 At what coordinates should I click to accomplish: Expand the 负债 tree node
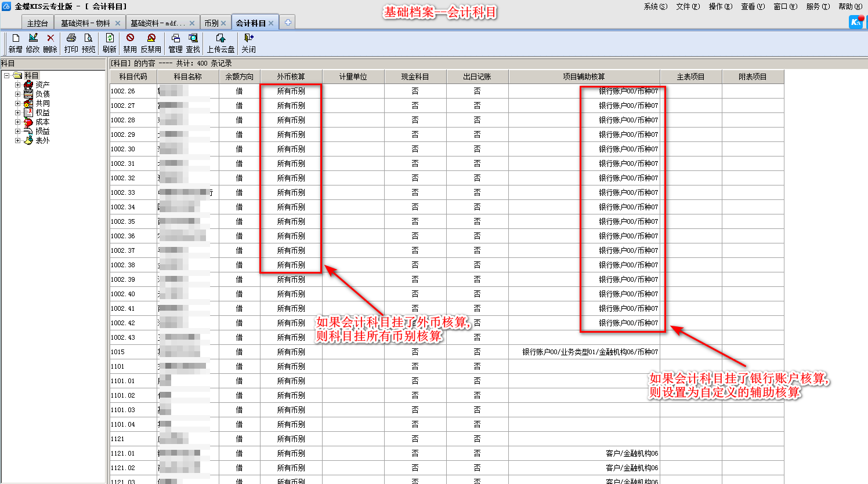coord(17,94)
